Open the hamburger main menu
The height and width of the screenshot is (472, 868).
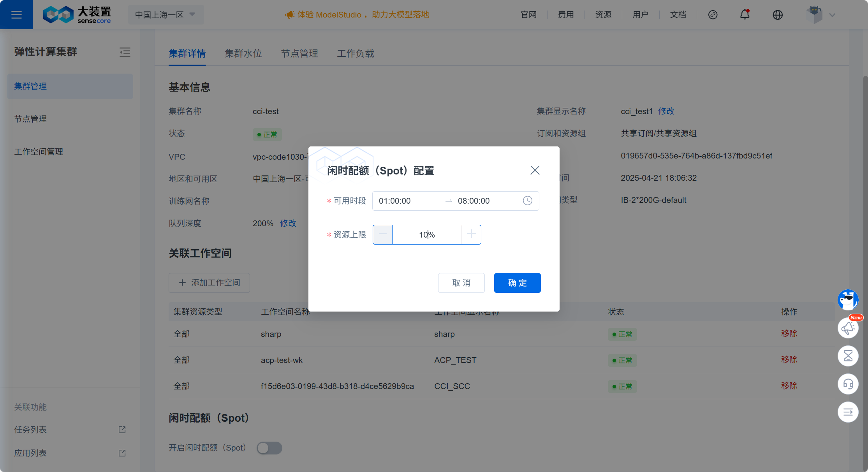click(16, 15)
